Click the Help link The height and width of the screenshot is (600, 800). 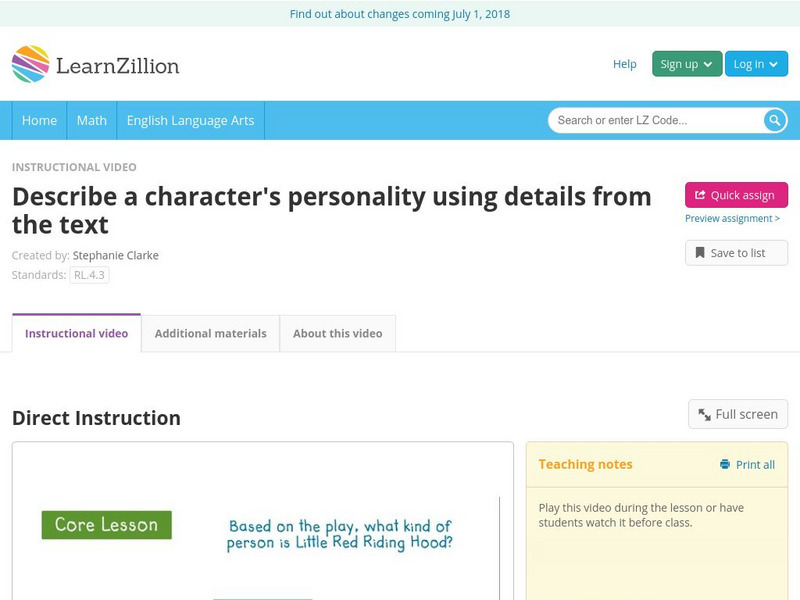(624, 64)
